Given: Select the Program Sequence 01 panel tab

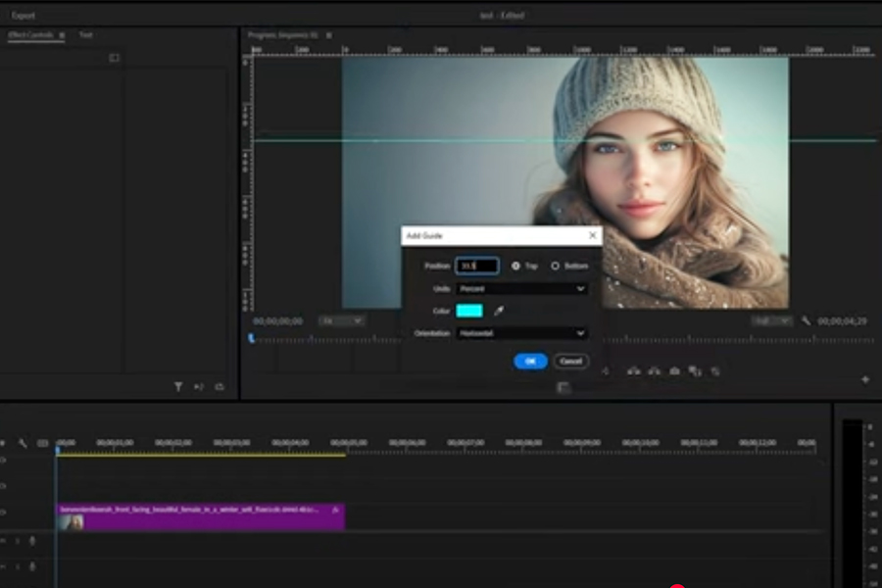Looking at the screenshot, I should [x=283, y=35].
